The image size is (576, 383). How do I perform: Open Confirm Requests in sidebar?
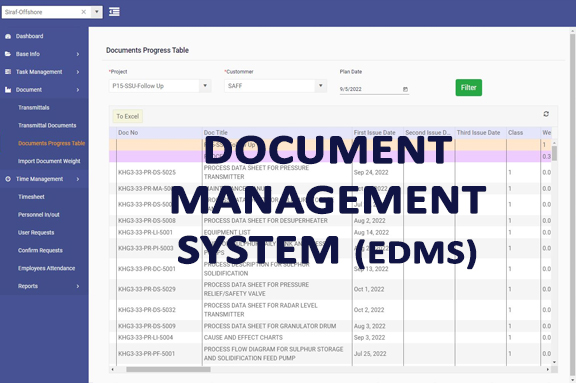40,250
